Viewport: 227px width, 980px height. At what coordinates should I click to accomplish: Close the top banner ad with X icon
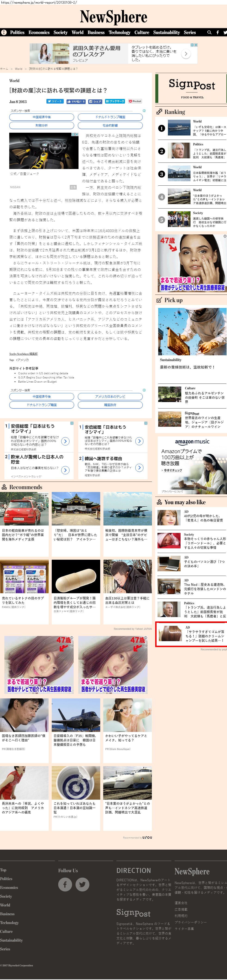196,45
